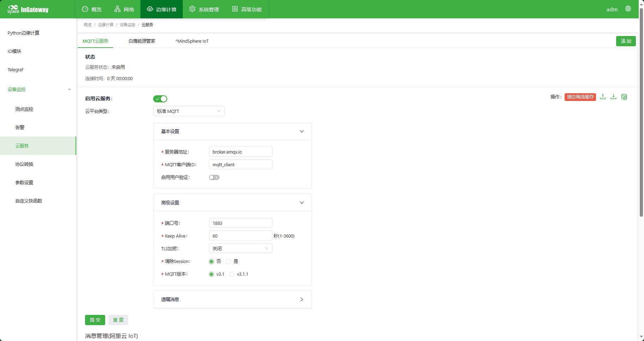Viewport: 644px width, 341px height.
Task: Select v3.1.1 for MQTT版本
Action: (232, 274)
